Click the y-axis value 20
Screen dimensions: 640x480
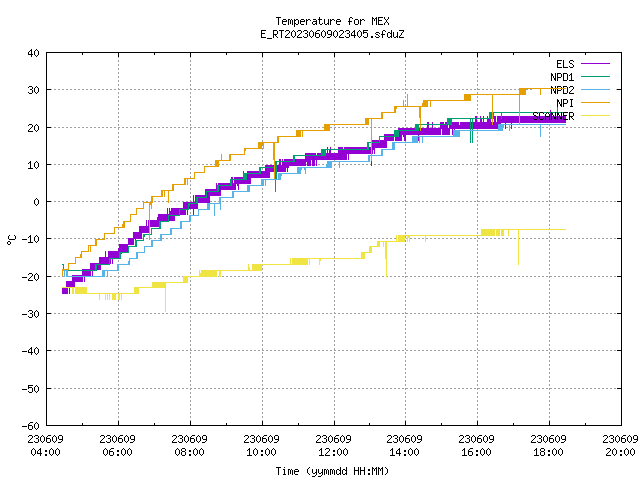click(33, 128)
